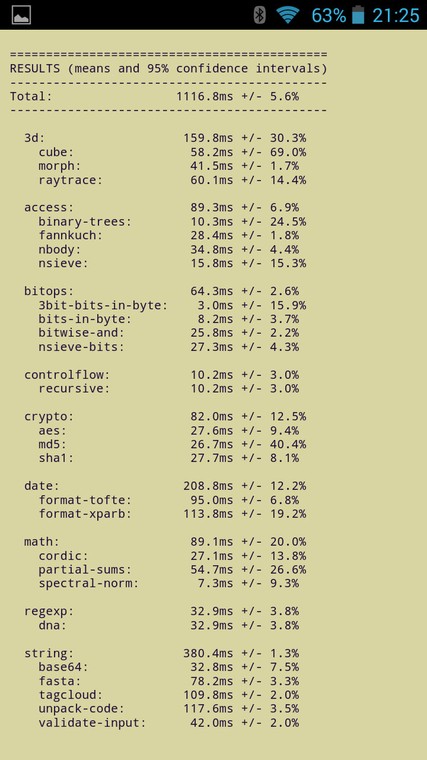This screenshot has width=427, height=760.
Task: Tap the format-xparb date result
Action: tap(173, 514)
